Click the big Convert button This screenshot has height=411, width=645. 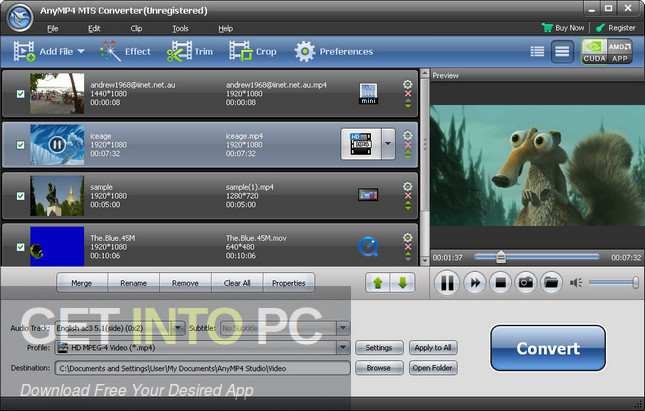click(548, 348)
